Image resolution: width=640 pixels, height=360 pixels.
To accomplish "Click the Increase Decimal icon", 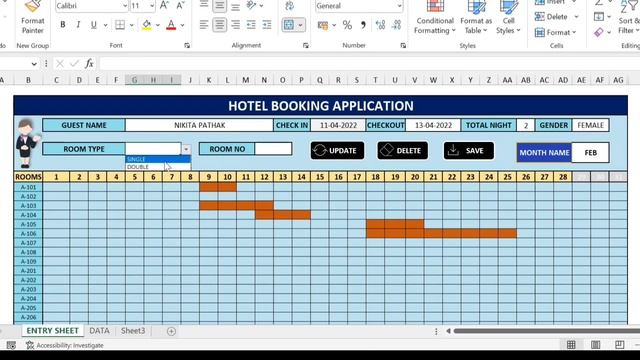I will (380, 25).
